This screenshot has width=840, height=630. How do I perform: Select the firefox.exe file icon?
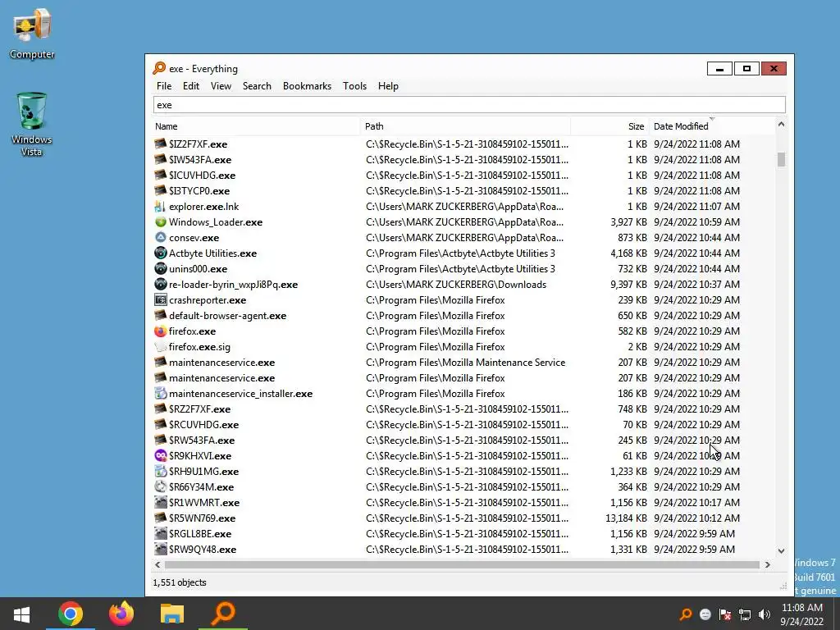[160, 331]
